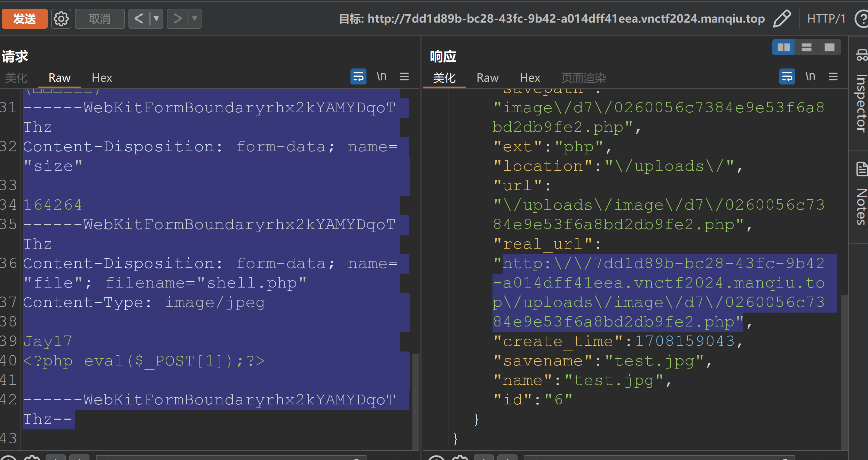Toggle \n non-printable characters in request panel
The image size is (868, 460).
381,76
